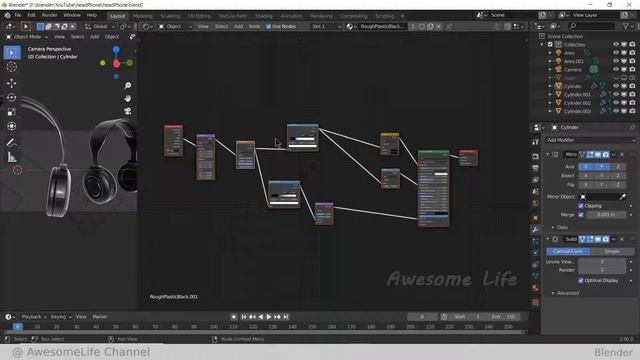640x360 pixels.
Task: Click the viewport zoom magnifier icon
Action: click(128, 85)
